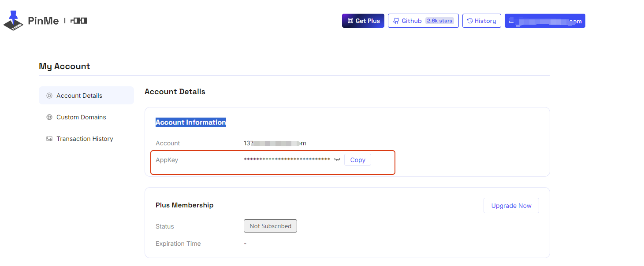Open the Custom Domains sidebar tab
This screenshot has width=644, height=266.
tap(86, 117)
